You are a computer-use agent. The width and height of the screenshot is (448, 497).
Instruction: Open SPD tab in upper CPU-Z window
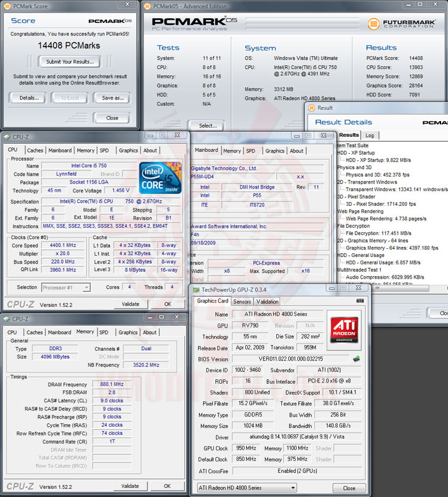point(105,151)
